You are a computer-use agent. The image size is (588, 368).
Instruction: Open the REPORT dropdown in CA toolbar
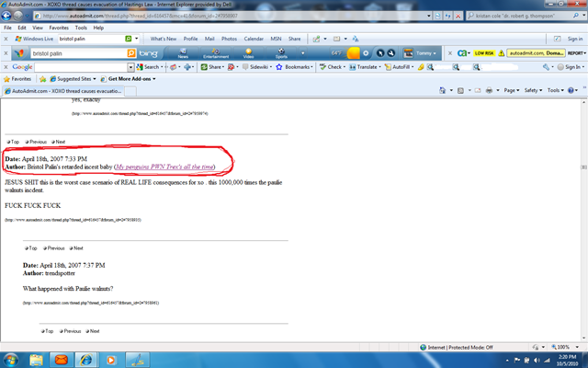(x=577, y=53)
